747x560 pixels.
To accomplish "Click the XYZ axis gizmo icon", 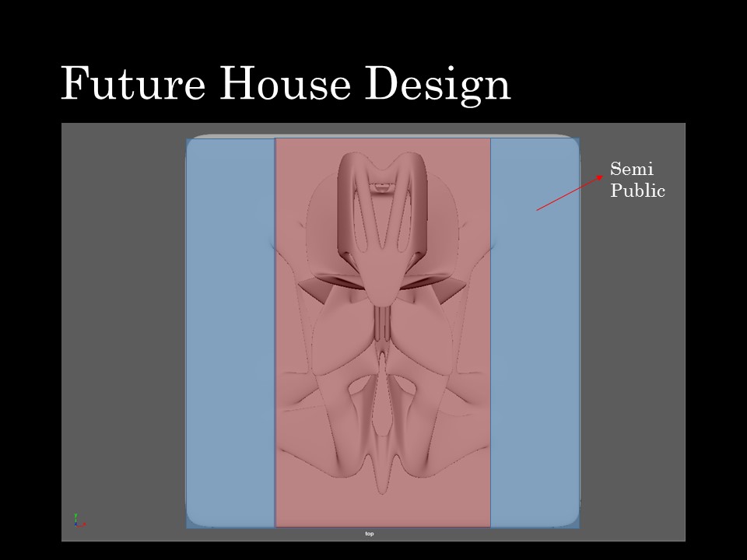I will coord(79,520).
